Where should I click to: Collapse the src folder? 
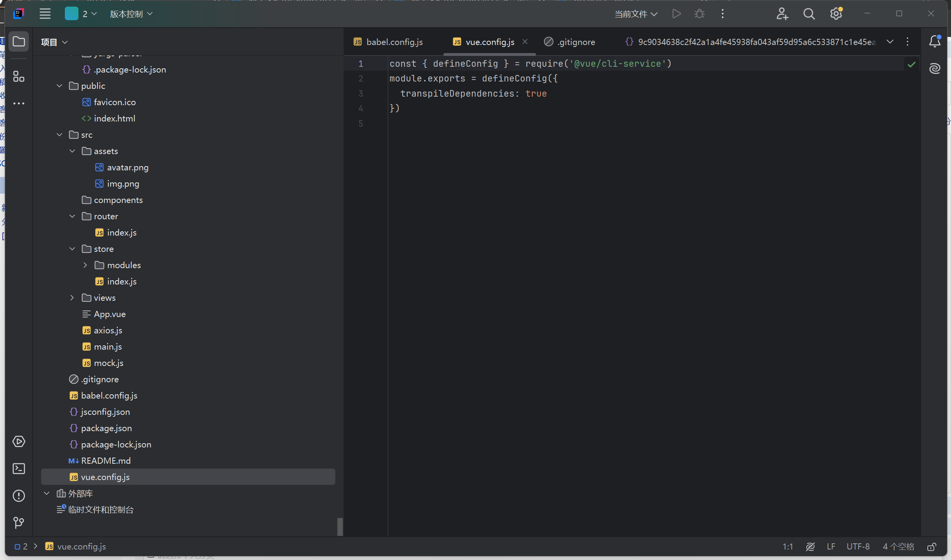tap(59, 135)
